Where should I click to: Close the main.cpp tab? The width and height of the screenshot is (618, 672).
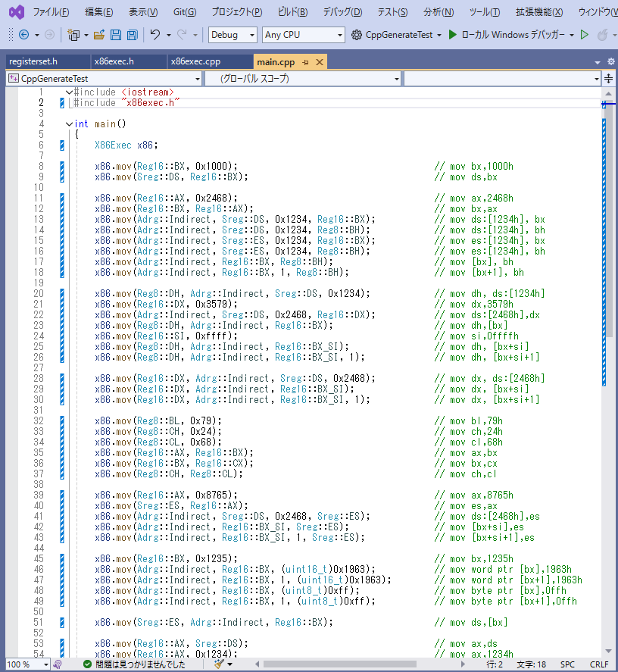[x=320, y=62]
